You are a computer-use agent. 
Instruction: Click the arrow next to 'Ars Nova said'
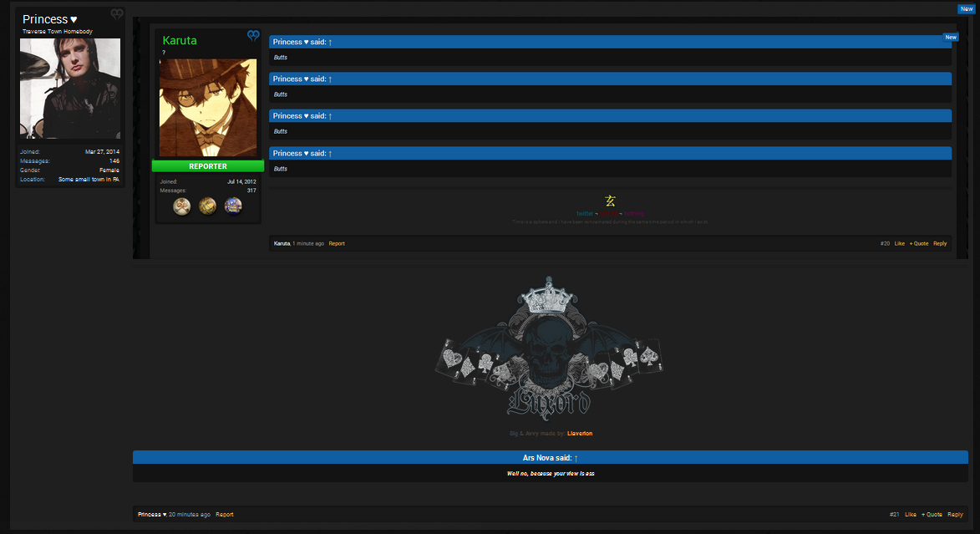[x=576, y=458]
